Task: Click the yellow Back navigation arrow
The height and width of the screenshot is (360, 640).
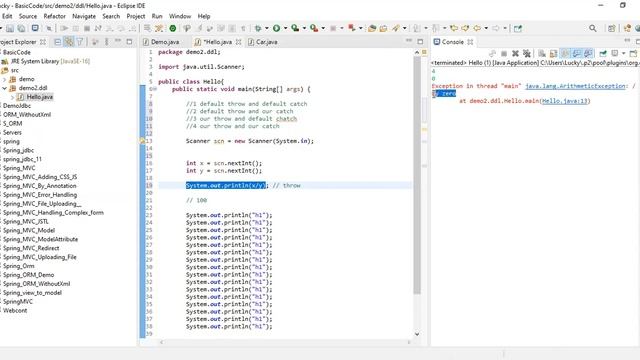Action: 477,28
